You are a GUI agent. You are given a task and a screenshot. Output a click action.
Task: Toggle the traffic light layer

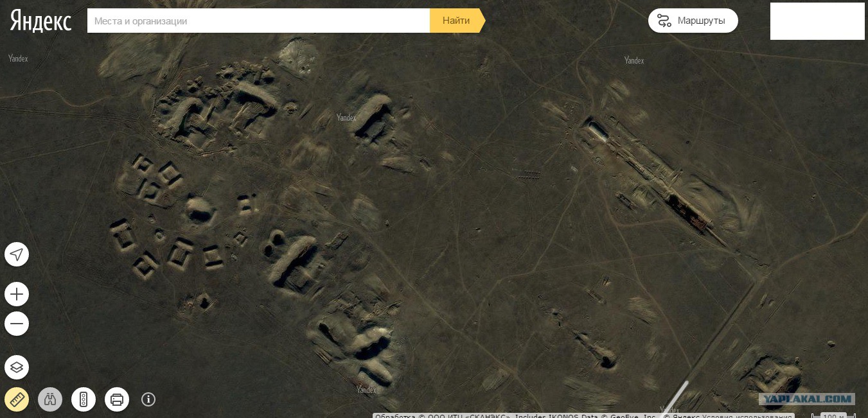click(84, 399)
